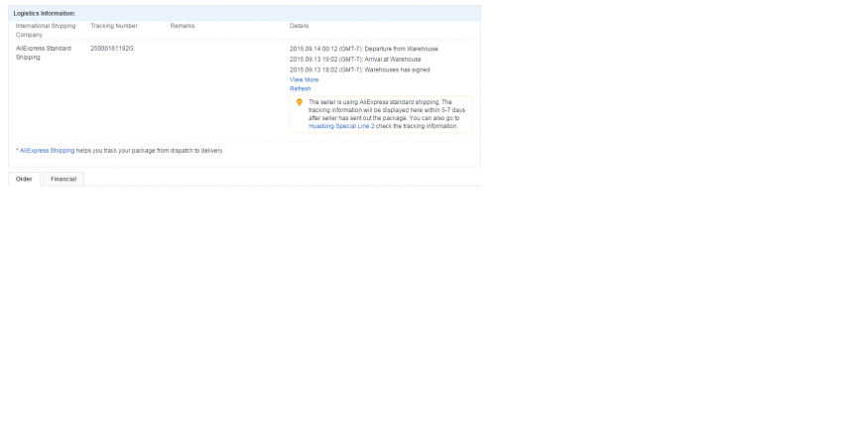Open the Huadong Special Line 2 link
The height and width of the screenshot is (426, 868).
[341, 126]
